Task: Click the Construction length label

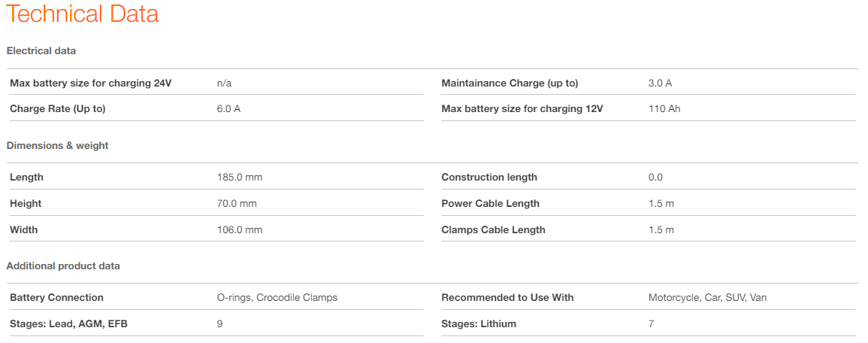Action: pos(489,178)
